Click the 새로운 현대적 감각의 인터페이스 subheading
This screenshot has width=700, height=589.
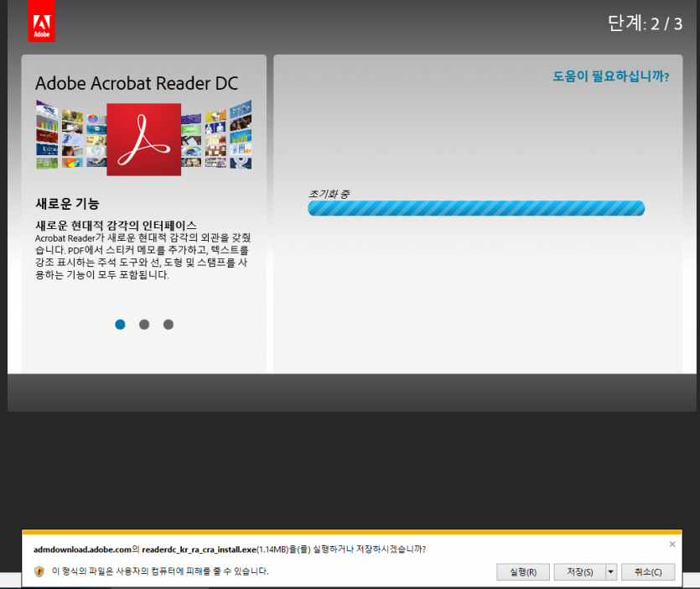116,225
